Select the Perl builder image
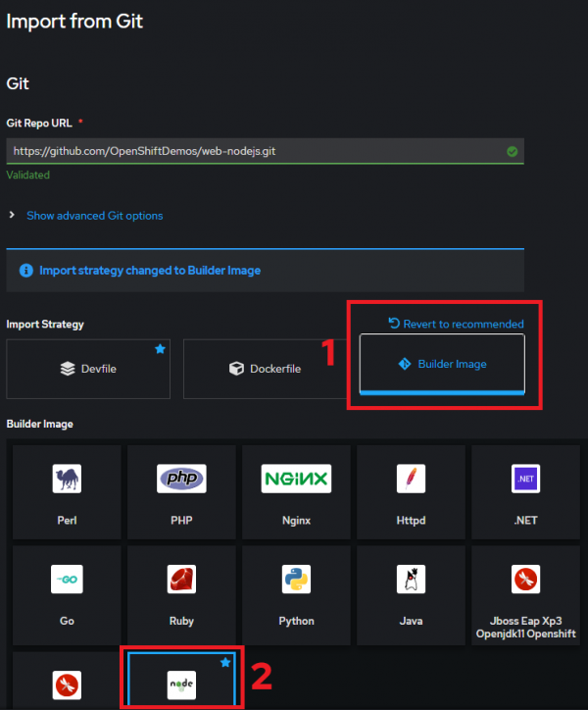The width and height of the screenshot is (588, 710). [x=67, y=491]
